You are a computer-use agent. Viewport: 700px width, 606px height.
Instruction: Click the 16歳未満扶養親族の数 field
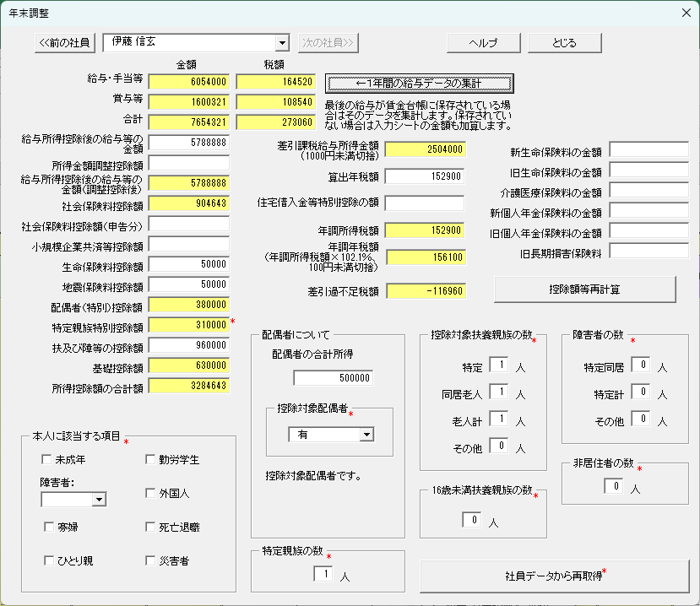click(x=471, y=520)
